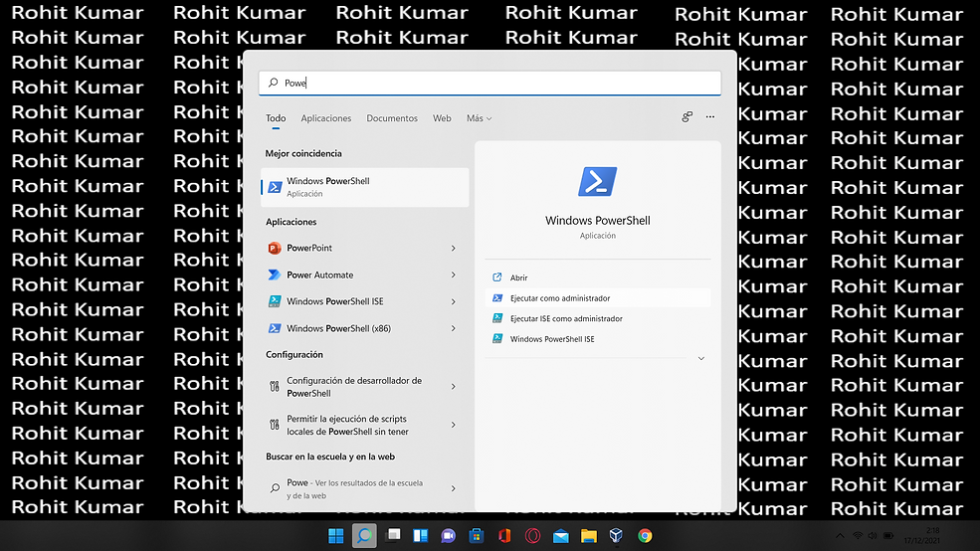Click the Wi-Fi network tray icon
The height and width of the screenshot is (551, 980).
(858, 536)
